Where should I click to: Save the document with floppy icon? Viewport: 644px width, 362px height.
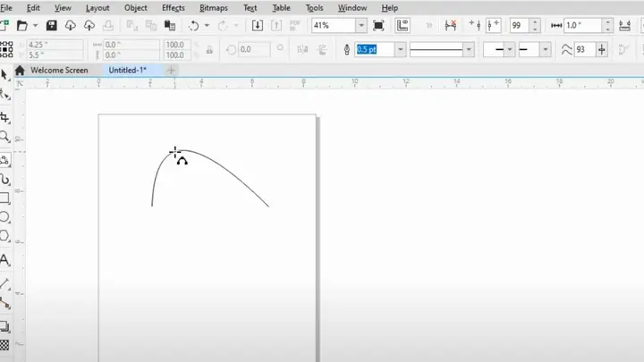coord(51,25)
